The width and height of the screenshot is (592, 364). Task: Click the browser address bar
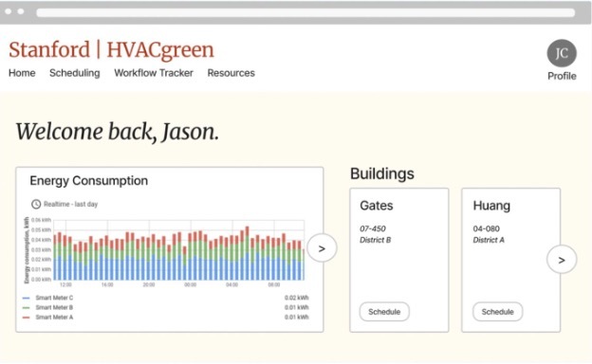point(305,12)
